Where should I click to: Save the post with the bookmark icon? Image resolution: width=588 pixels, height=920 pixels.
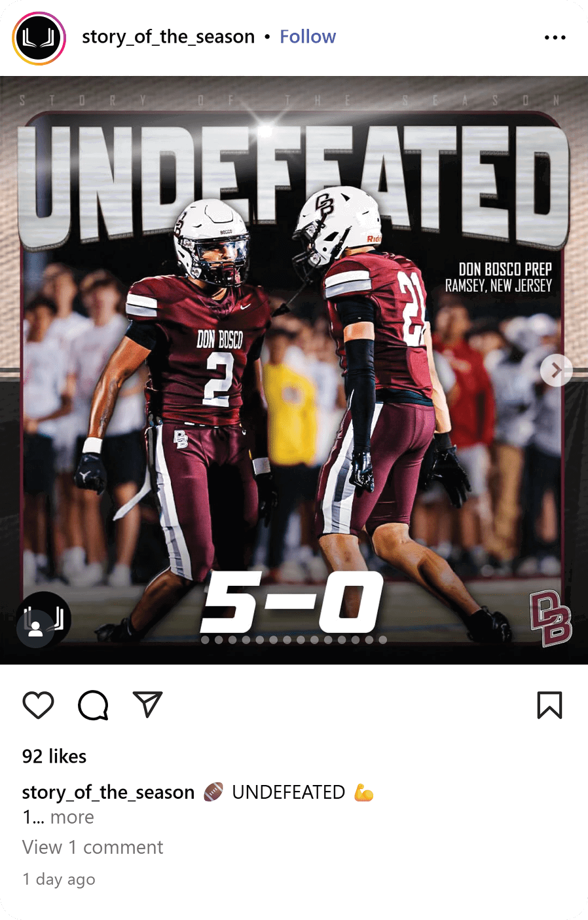click(x=549, y=705)
